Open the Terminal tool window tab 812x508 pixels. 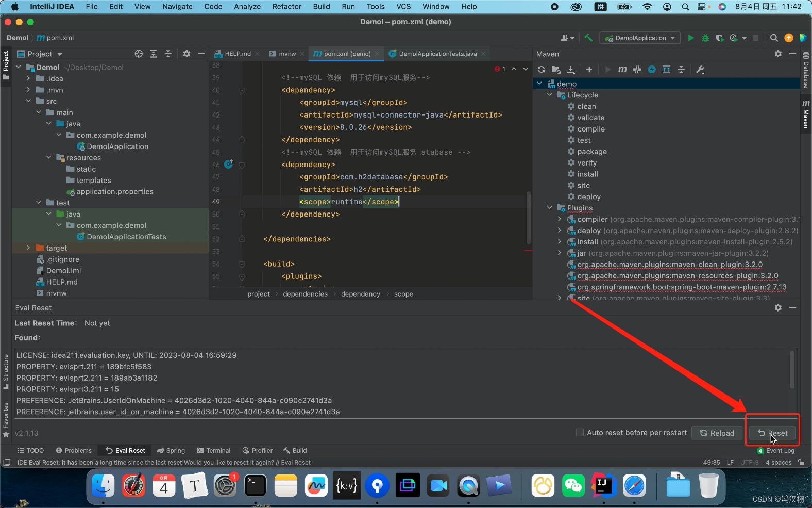(214, 450)
